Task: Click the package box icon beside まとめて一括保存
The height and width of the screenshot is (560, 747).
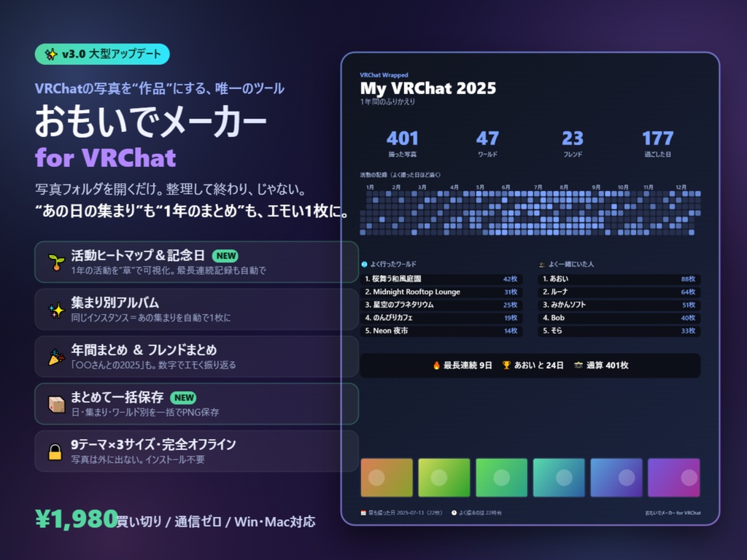Action: click(56, 404)
